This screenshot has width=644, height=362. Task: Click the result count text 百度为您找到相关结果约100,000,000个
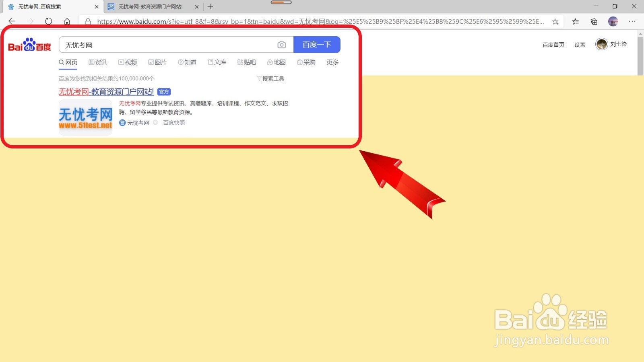point(107,79)
